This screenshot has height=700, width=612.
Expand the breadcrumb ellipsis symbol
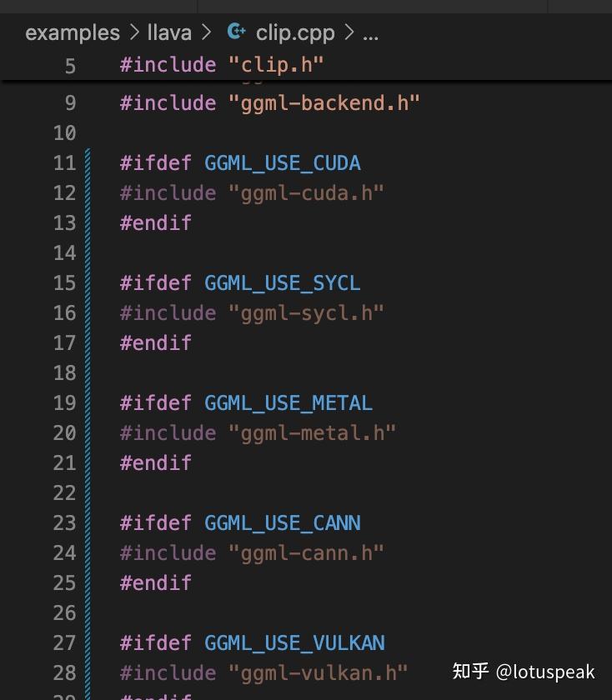tap(371, 34)
